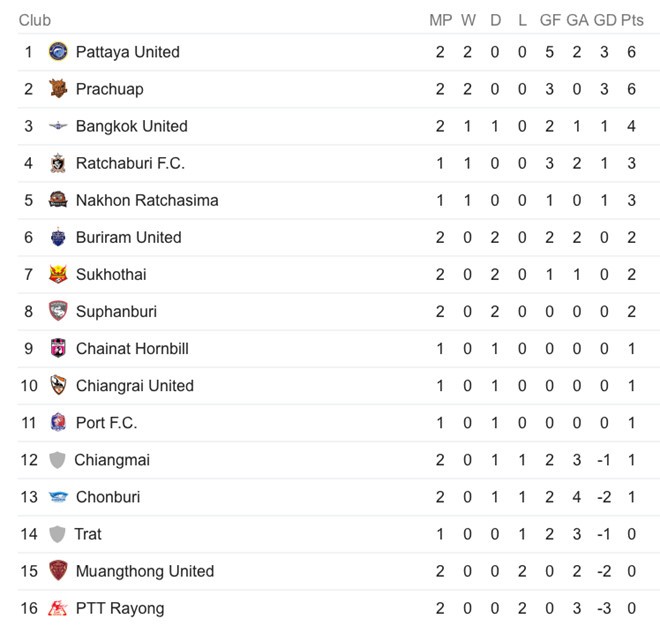This screenshot has width=660, height=634.
Task: Click the Prachuap club crest icon
Action: pyautogui.click(x=58, y=89)
